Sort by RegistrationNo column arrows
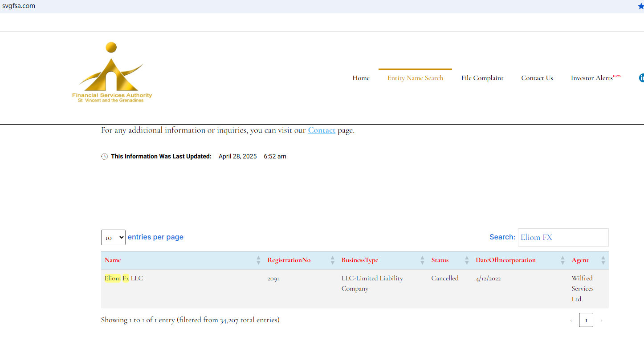 tap(332, 260)
